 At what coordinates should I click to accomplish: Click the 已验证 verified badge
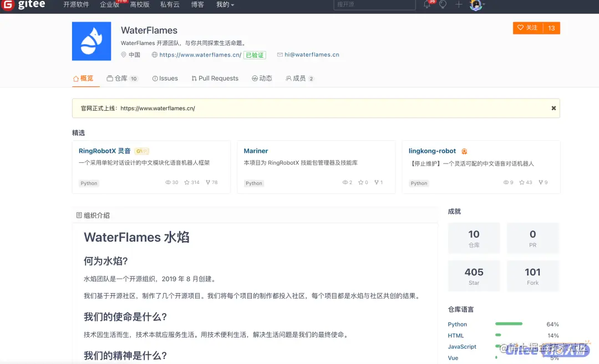click(255, 55)
